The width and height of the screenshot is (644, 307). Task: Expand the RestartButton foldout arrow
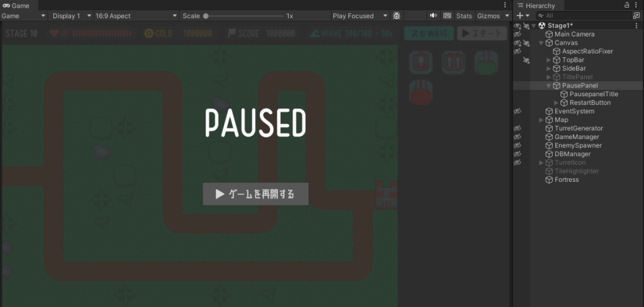click(x=556, y=103)
